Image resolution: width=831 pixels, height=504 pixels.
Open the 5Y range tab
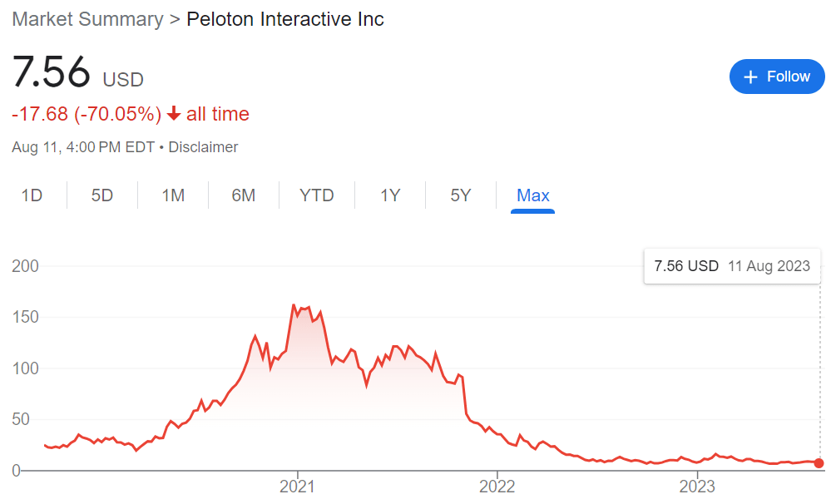coord(461,195)
